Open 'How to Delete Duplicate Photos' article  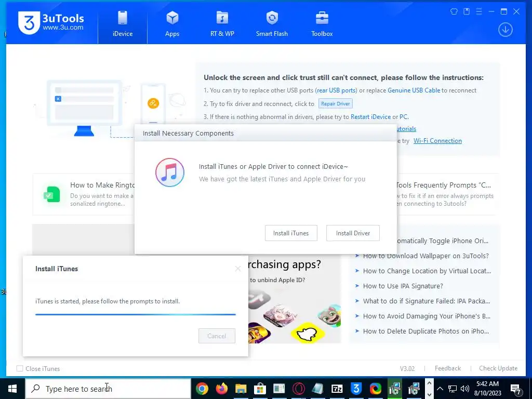pos(426,331)
